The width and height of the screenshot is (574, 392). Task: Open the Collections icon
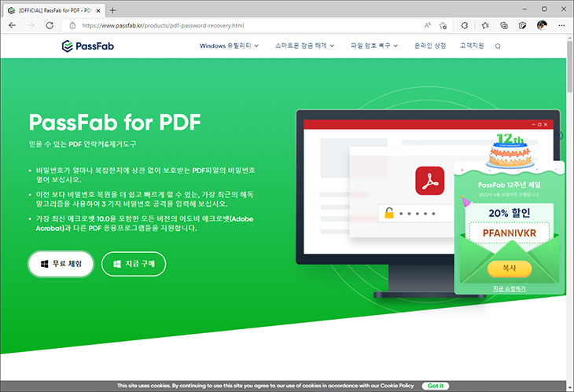point(504,25)
